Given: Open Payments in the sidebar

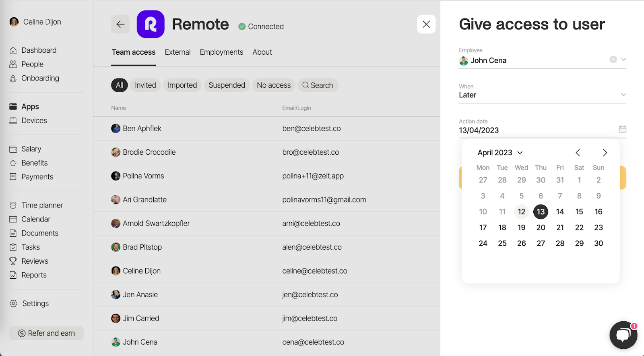Looking at the screenshot, I should (31, 177).
